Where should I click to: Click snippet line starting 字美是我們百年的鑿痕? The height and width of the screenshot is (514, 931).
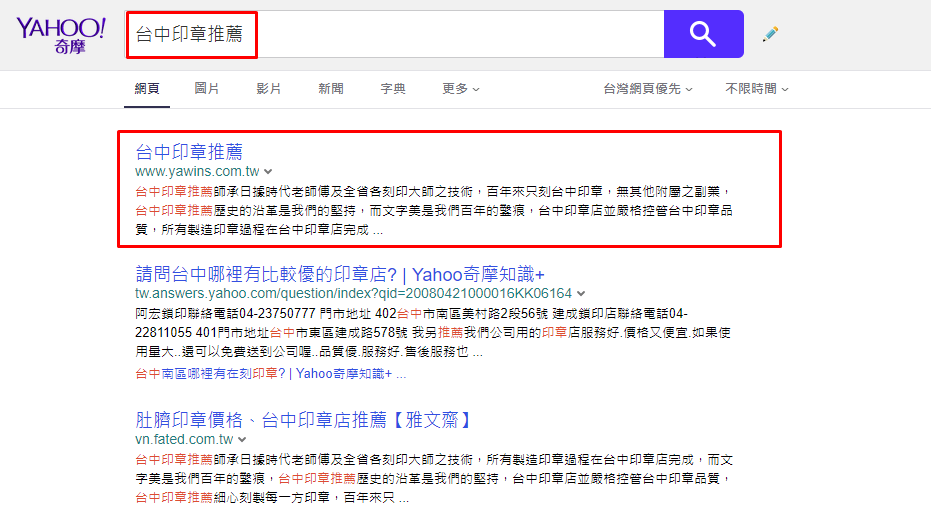(x=433, y=478)
